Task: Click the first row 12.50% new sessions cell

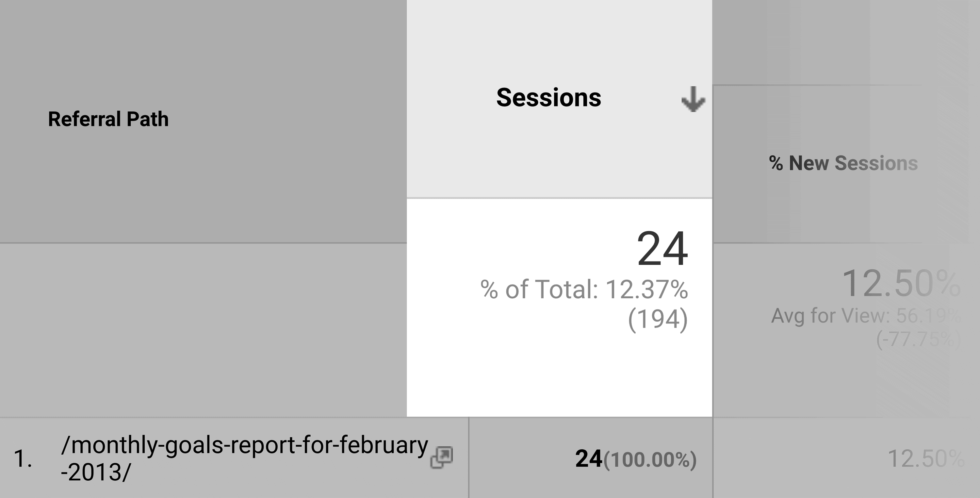Action: 926,459
